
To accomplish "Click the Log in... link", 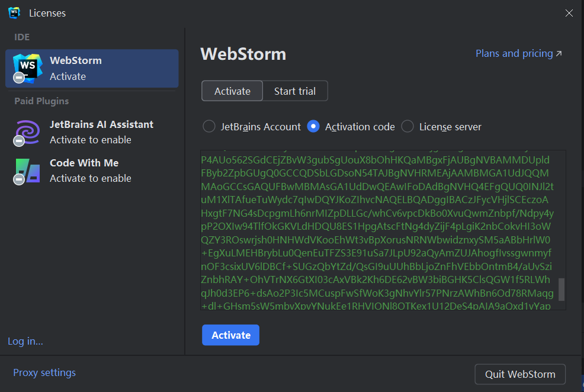I will pos(25,341).
